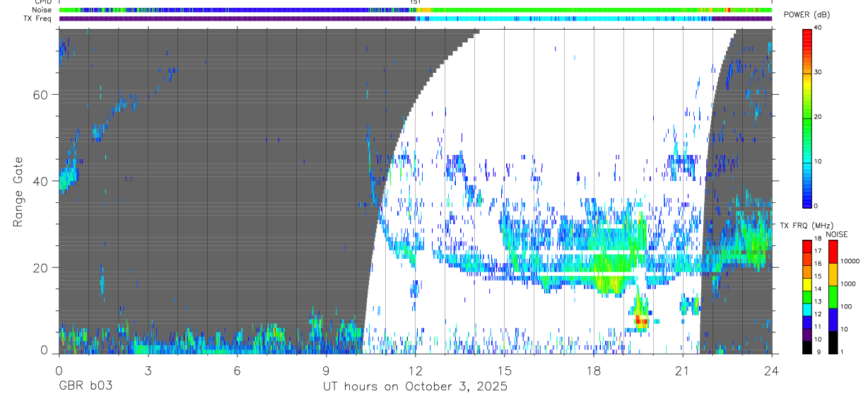Click the 60 tick on Range Gate axis

tap(42, 95)
